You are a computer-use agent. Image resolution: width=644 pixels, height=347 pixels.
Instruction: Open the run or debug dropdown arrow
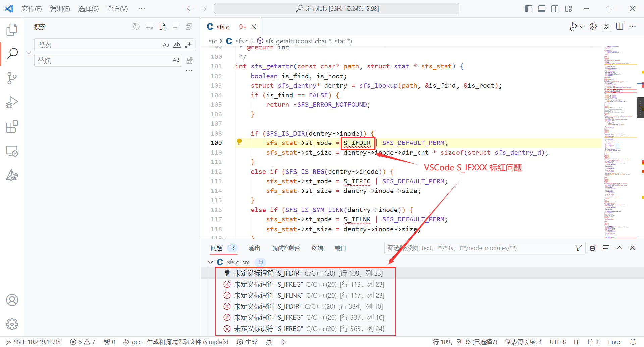coord(582,27)
